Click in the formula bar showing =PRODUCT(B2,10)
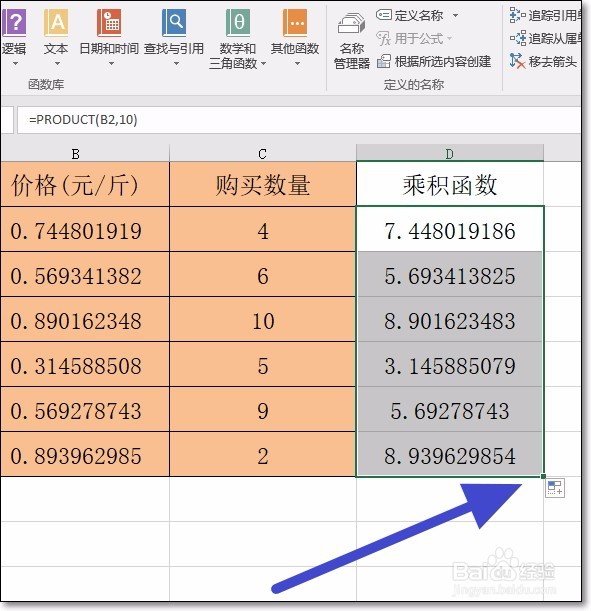This screenshot has height=611, width=591. pyautogui.click(x=299, y=120)
